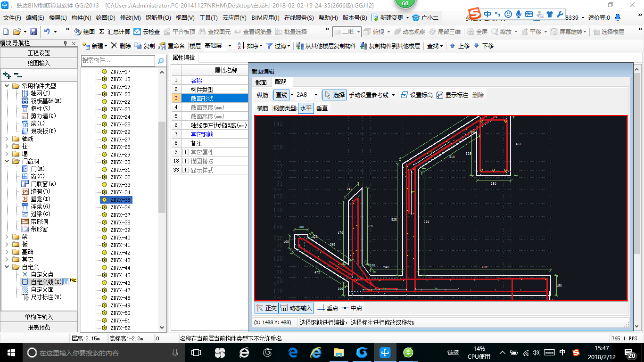
Task: Click the new file icon in the toolbar
Action: tap(6, 32)
